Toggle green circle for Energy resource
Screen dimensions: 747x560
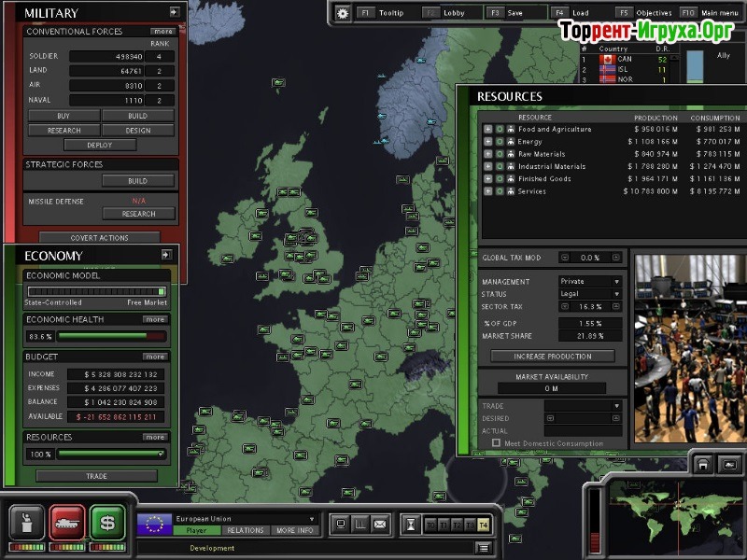[500, 142]
